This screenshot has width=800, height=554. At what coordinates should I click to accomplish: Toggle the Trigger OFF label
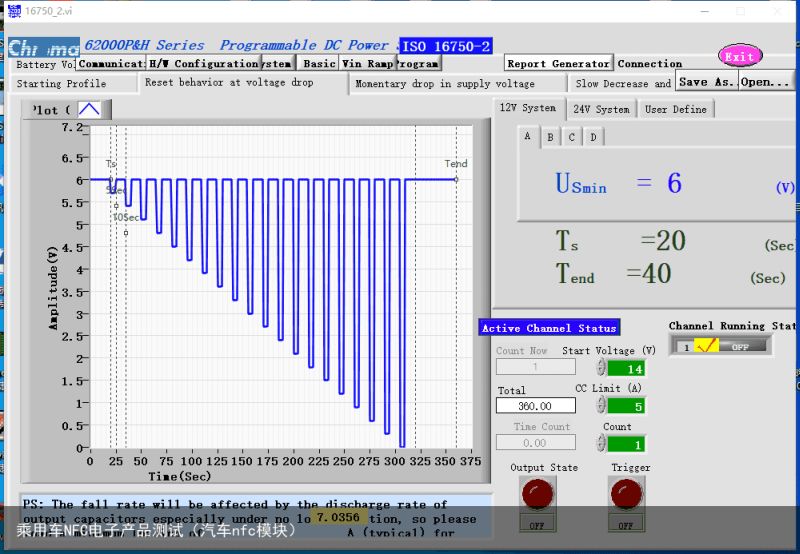tap(626, 524)
